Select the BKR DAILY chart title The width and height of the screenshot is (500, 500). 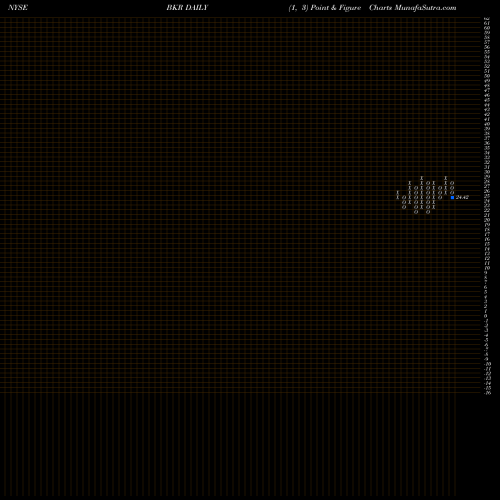point(187,8)
